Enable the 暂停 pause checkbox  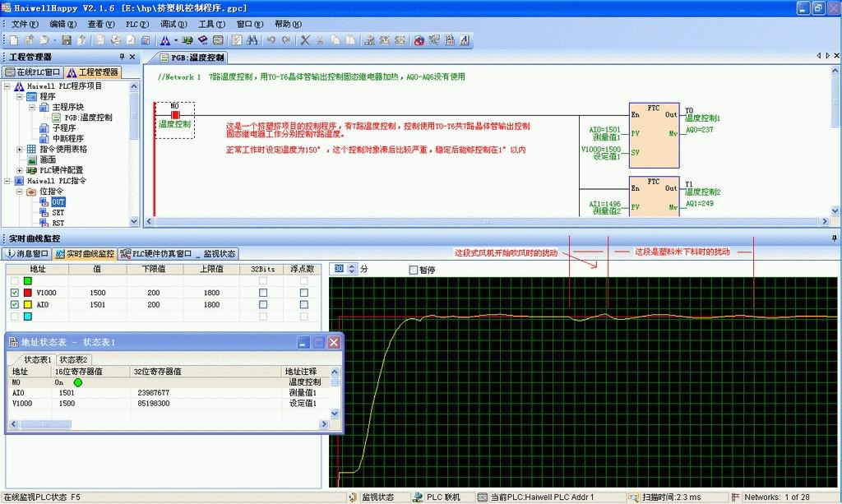click(414, 270)
